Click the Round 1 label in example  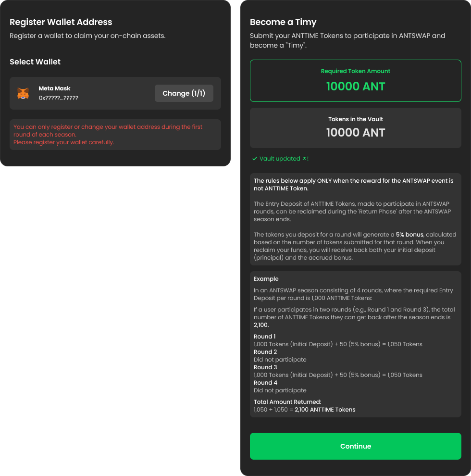pyautogui.click(x=265, y=337)
